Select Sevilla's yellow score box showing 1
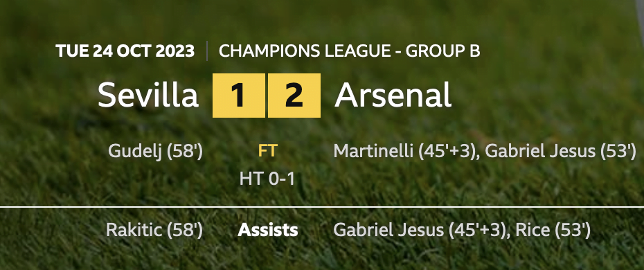Viewport: 644px width, 270px height. pos(239,96)
